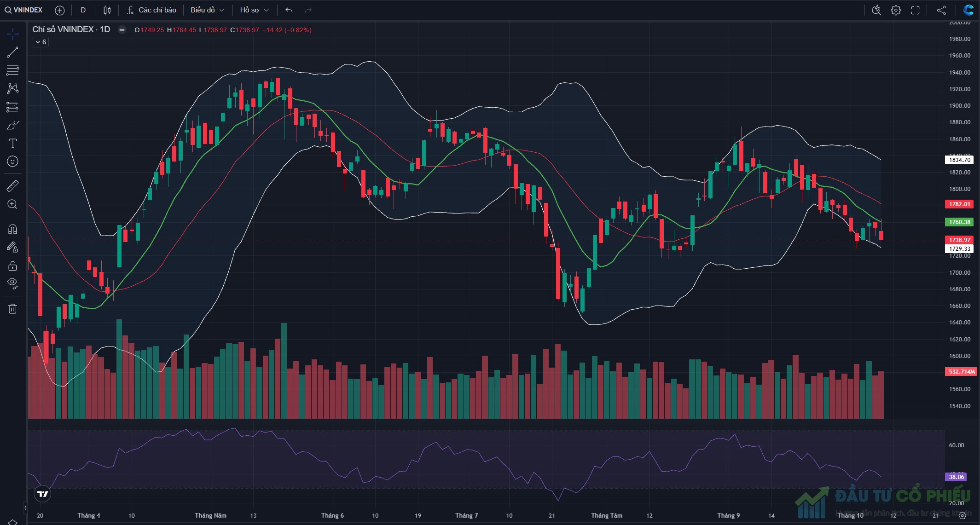The image size is (980, 525).
Task: Open the Fibonacci retracement tools
Action: (13, 70)
